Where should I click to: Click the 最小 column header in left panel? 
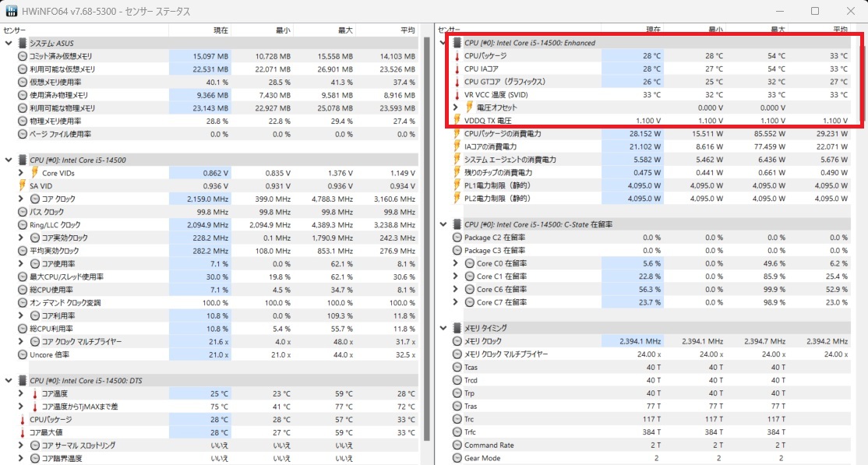(x=262, y=30)
